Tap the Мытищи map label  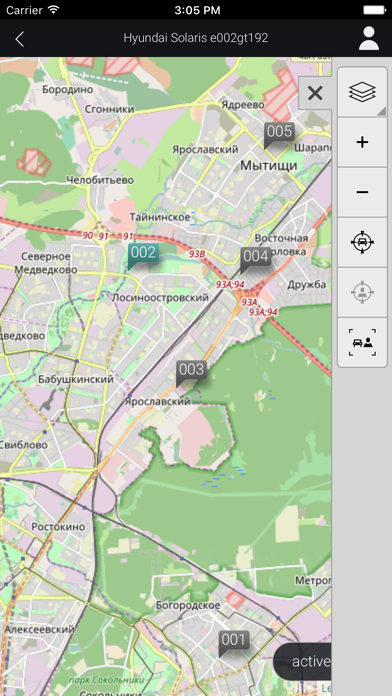tap(269, 166)
